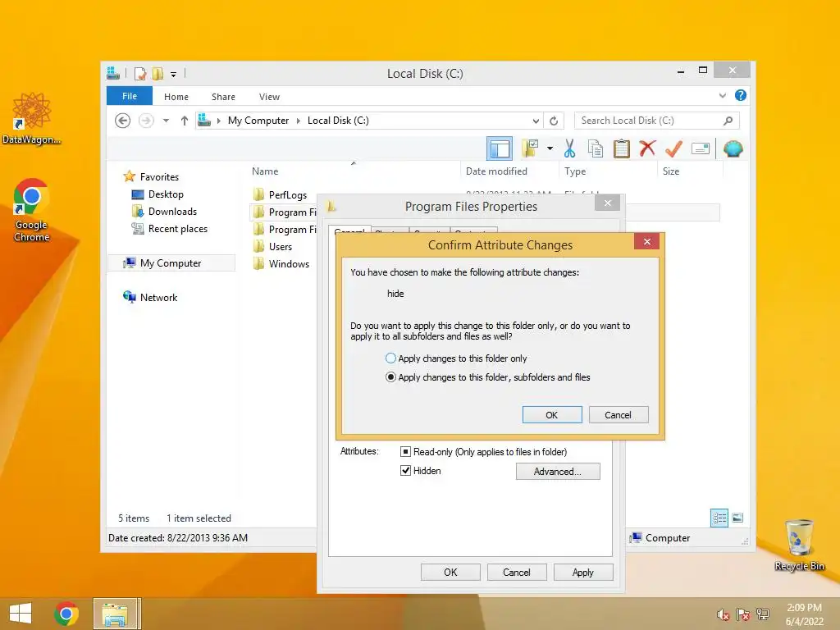Sort by the Name column header
The height and width of the screenshot is (630, 840).
[x=265, y=171]
